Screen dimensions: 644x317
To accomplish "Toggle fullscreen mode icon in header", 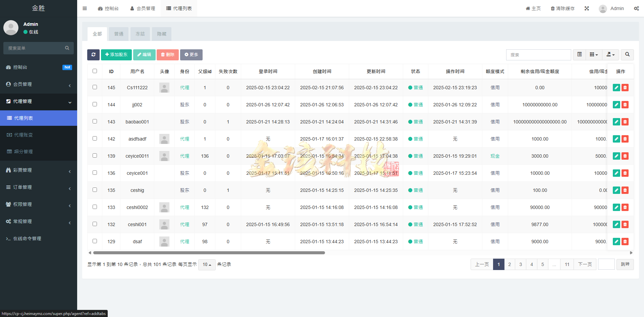I will pyautogui.click(x=587, y=8).
